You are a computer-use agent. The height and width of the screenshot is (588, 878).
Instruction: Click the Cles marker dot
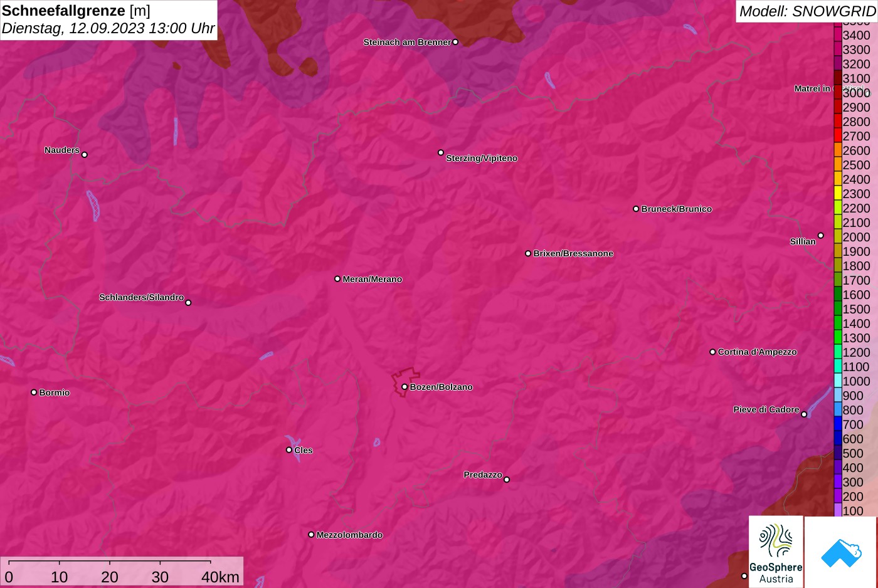point(289,449)
